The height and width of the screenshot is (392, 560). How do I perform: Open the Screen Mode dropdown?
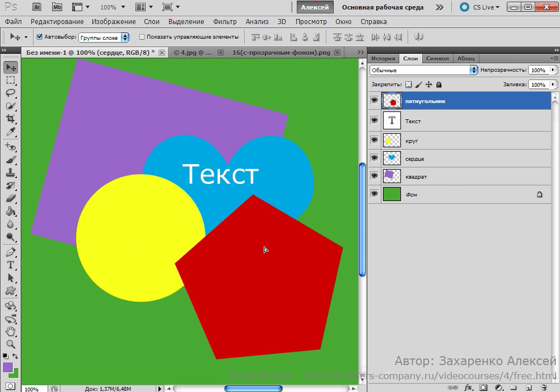tap(171, 7)
